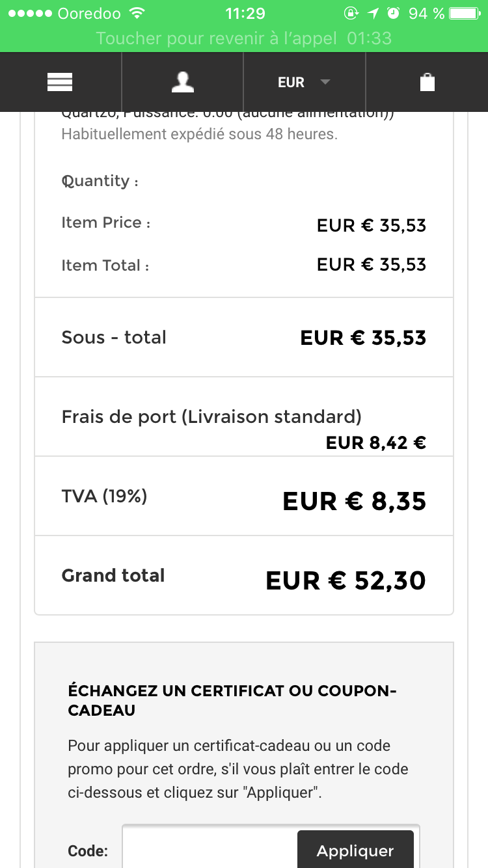This screenshot has width=488, height=868.
Task: Click the TVA (19%) label
Action: (104, 496)
